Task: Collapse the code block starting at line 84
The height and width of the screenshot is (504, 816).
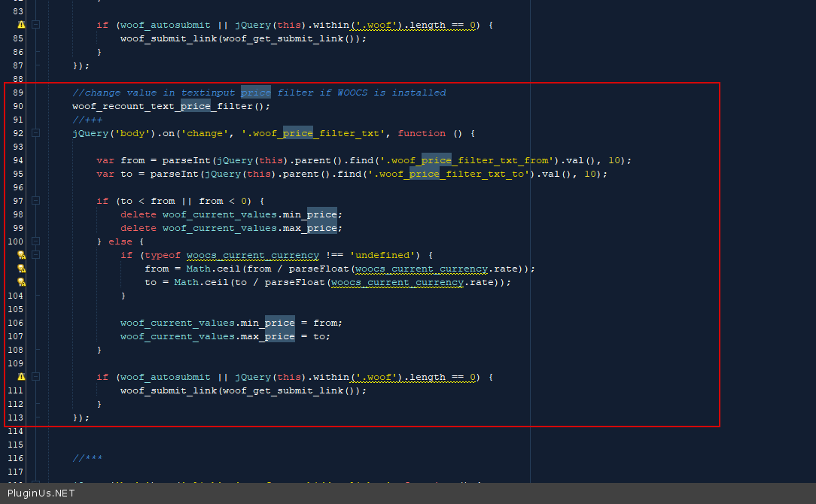Action: point(35,25)
